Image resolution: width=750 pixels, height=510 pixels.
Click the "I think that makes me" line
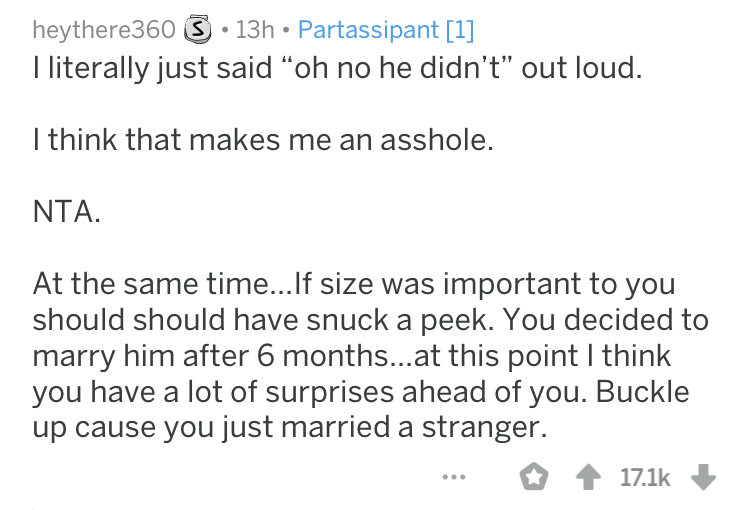click(263, 140)
